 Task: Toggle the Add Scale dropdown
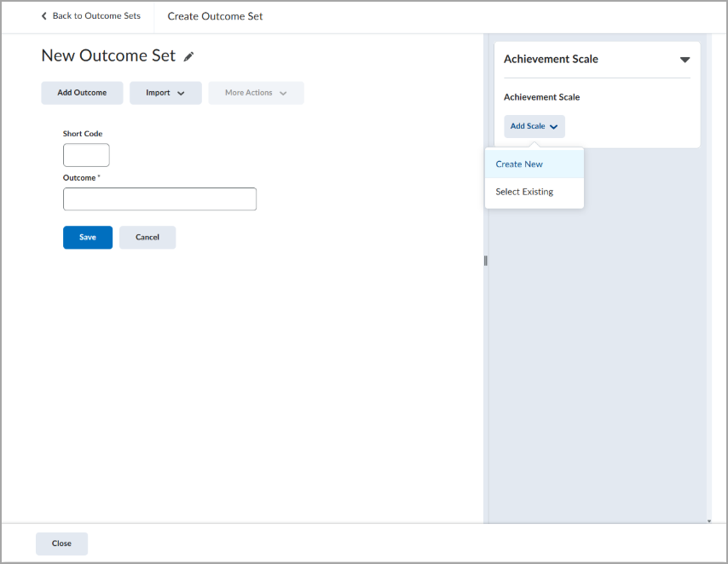[534, 126]
